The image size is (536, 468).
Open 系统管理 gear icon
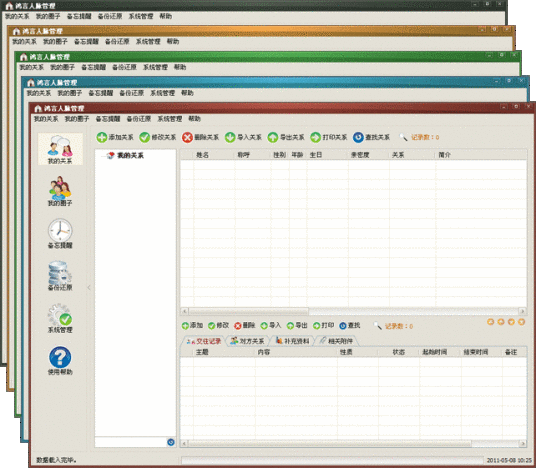click(x=60, y=318)
